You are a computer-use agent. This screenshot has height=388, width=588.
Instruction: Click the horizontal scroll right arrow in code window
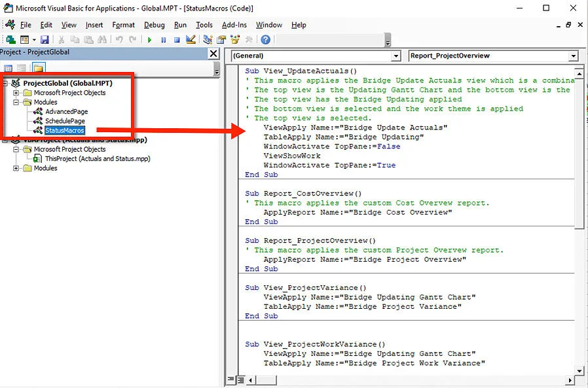tap(570, 380)
